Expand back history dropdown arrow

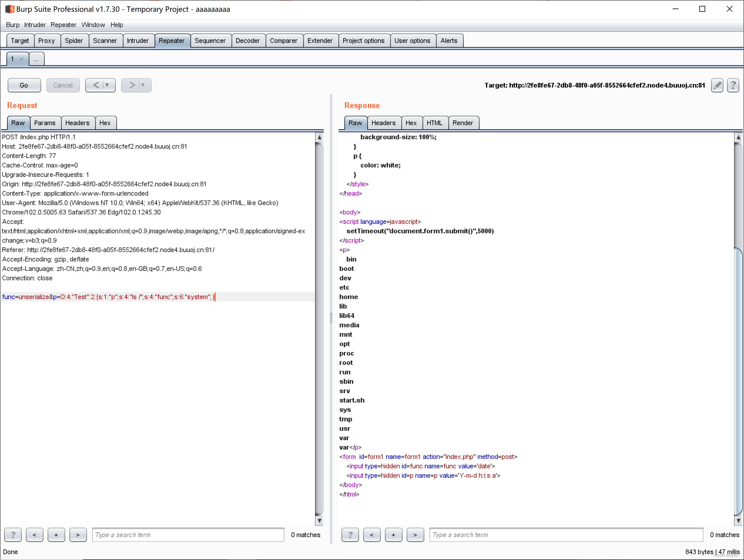[107, 85]
